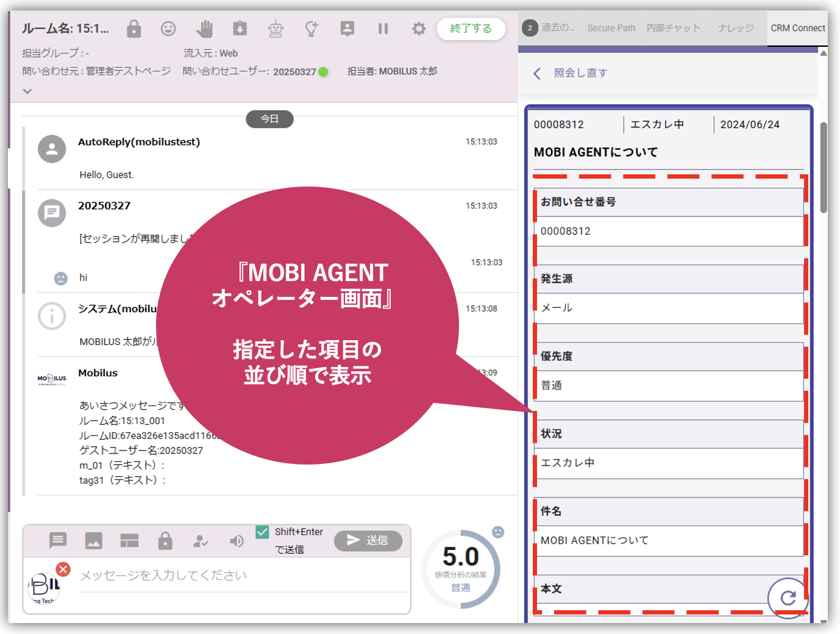Remove the avatar with red X badge
The height and width of the screenshot is (634, 840).
click(x=63, y=569)
